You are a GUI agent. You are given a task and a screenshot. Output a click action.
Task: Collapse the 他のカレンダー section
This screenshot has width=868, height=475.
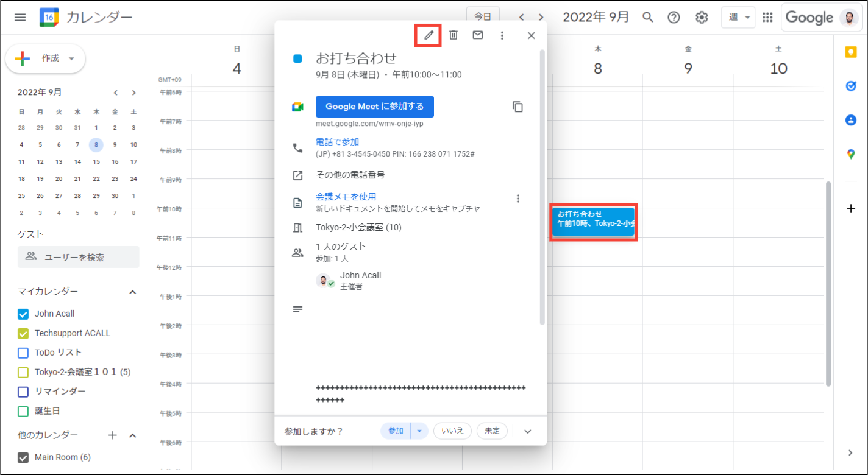pos(133,435)
